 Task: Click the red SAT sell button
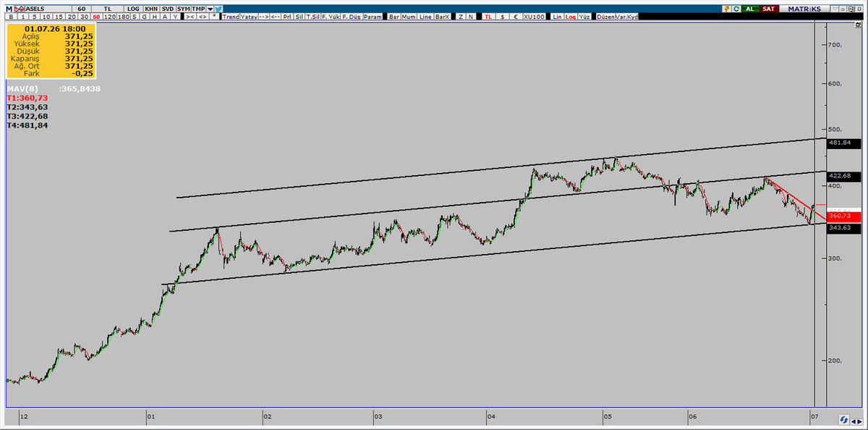pos(769,9)
